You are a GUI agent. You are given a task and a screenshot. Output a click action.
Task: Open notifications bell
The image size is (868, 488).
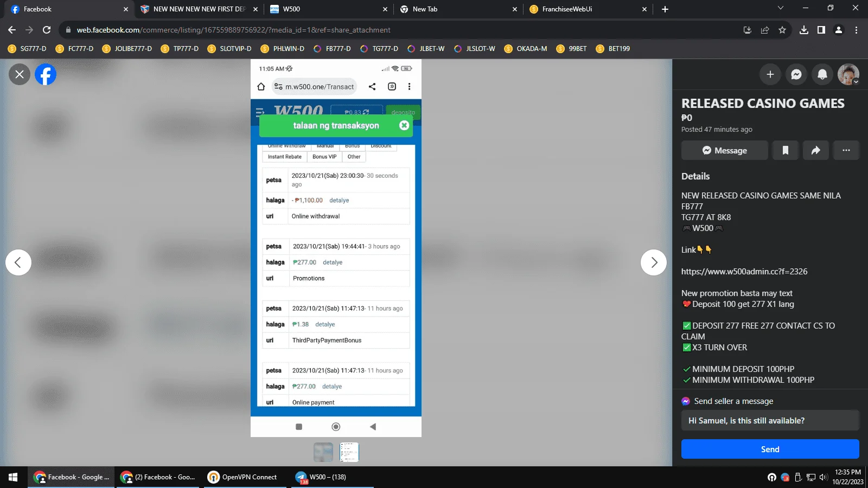[x=822, y=74]
